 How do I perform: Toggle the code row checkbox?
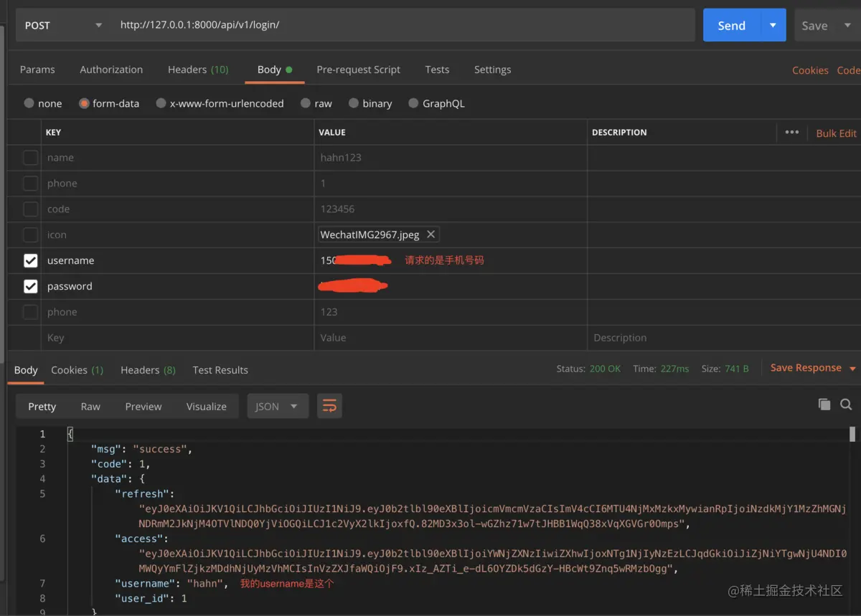click(x=30, y=209)
